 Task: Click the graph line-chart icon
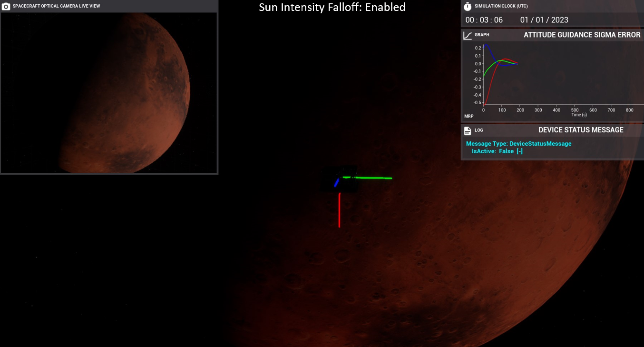(468, 35)
